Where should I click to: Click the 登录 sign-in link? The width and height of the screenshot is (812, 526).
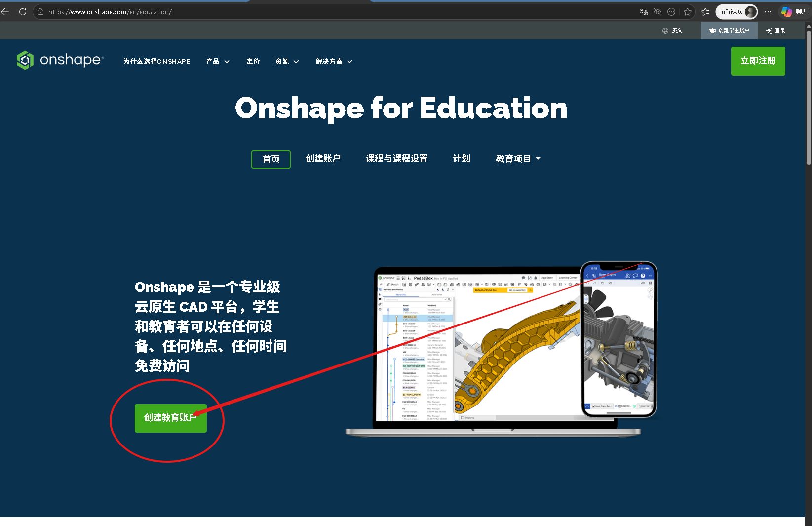coord(775,31)
